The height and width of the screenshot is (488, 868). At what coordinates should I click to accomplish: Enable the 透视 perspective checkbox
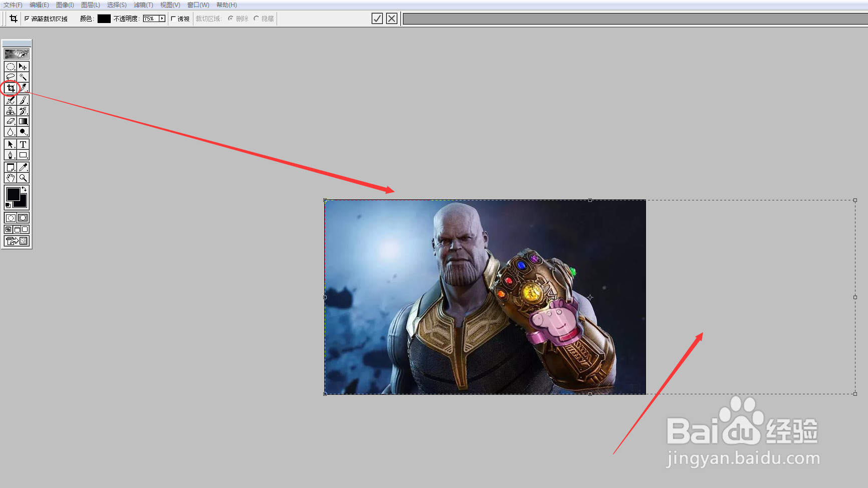tap(173, 19)
